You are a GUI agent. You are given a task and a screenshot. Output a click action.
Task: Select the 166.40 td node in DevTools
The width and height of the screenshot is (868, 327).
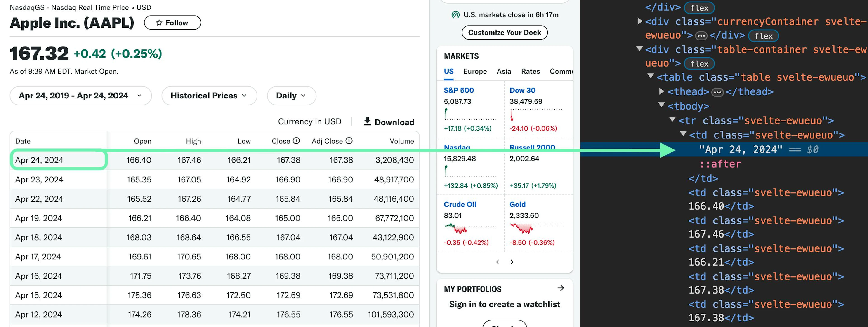766,199
